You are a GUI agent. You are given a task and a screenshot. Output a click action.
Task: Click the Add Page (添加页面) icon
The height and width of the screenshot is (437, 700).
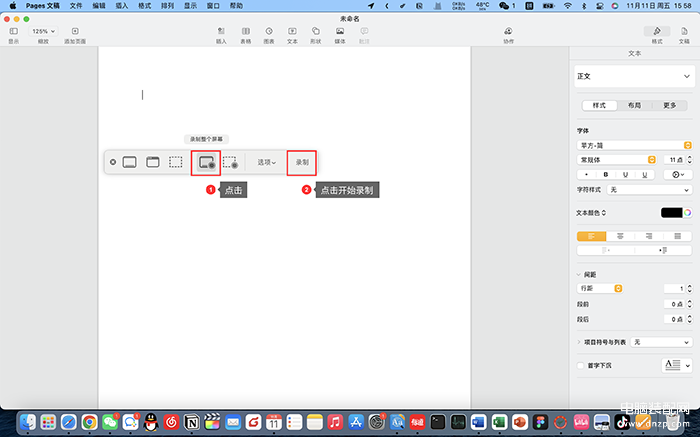pos(74,32)
